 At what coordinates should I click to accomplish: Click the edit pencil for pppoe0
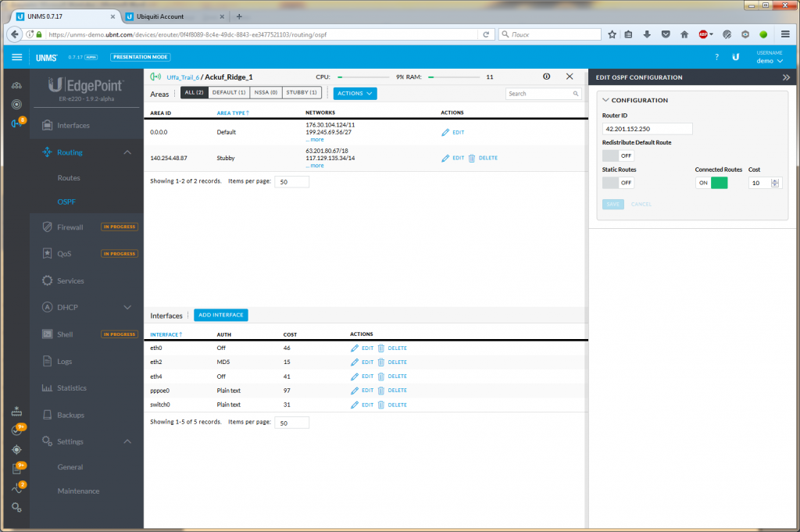coord(355,391)
